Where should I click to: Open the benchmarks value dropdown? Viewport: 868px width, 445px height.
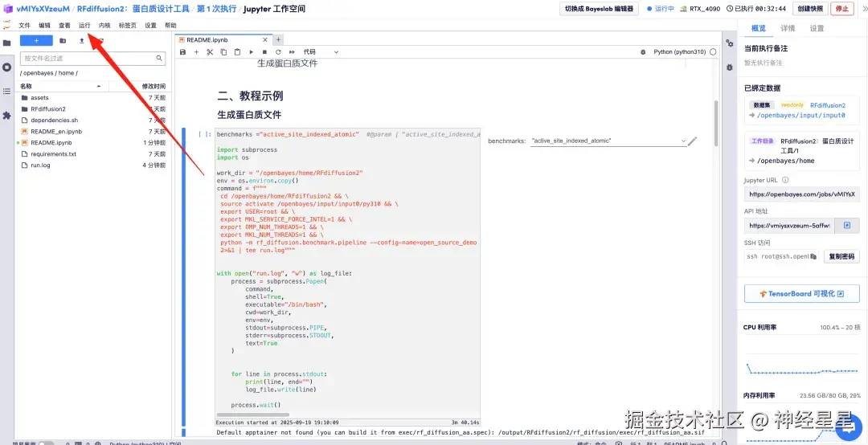tap(608, 141)
